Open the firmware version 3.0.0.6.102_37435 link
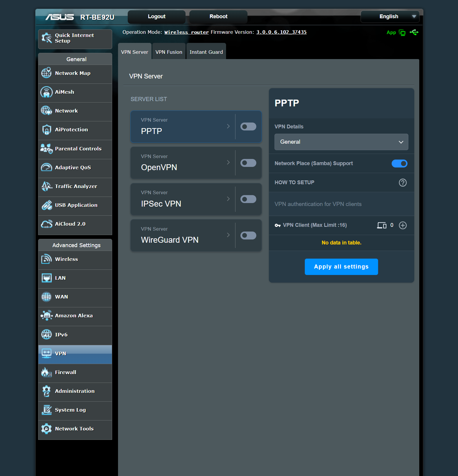458x476 pixels. (x=281, y=32)
